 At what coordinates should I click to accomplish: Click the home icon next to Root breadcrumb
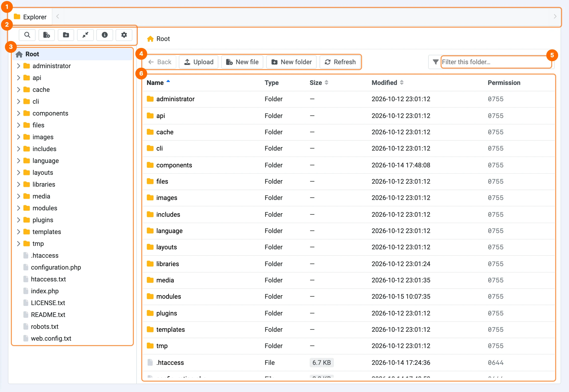pyautogui.click(x=150, y=39)
